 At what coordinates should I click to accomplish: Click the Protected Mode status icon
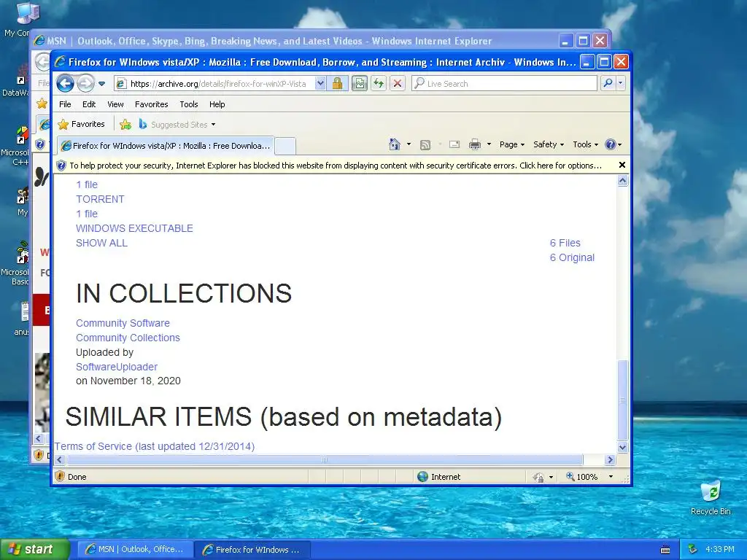(x=538, y=477)
